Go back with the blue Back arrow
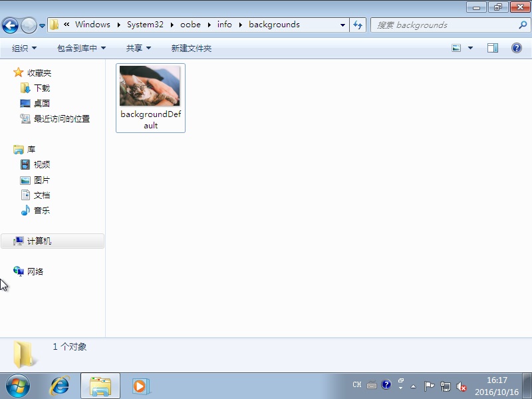 [10, 25]
